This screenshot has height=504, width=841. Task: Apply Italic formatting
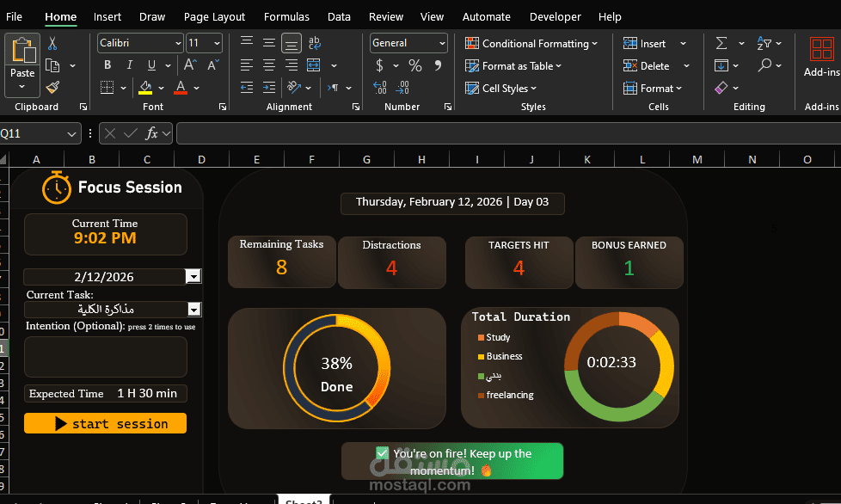click(x=130, y=65)
